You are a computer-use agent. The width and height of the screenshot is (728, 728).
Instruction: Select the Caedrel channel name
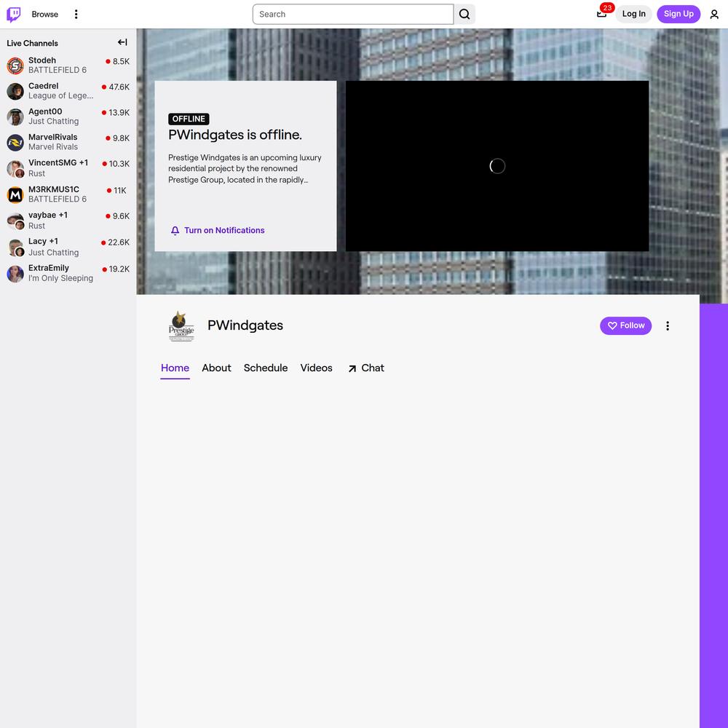tap(43, 86)
